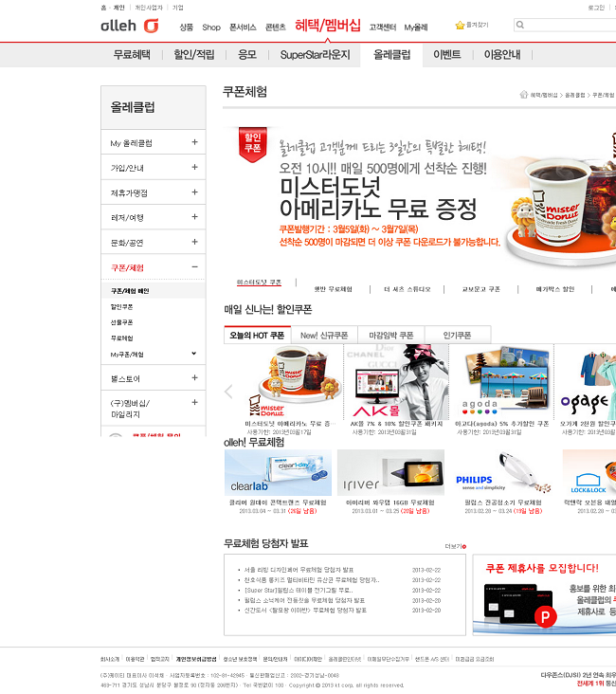Viewport: 616px width, 694px height.
Task: Click the previous arrow of coupon carousel
Action: click(228, 392)
